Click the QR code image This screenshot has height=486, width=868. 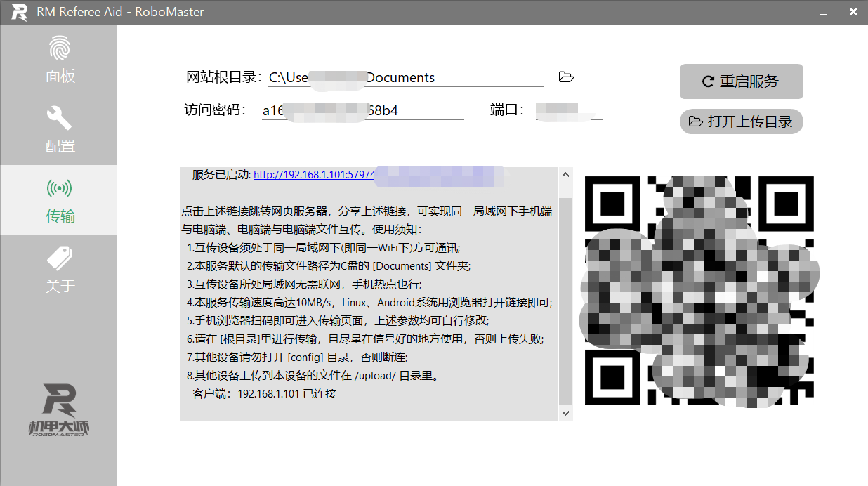(x=699, y=291)
